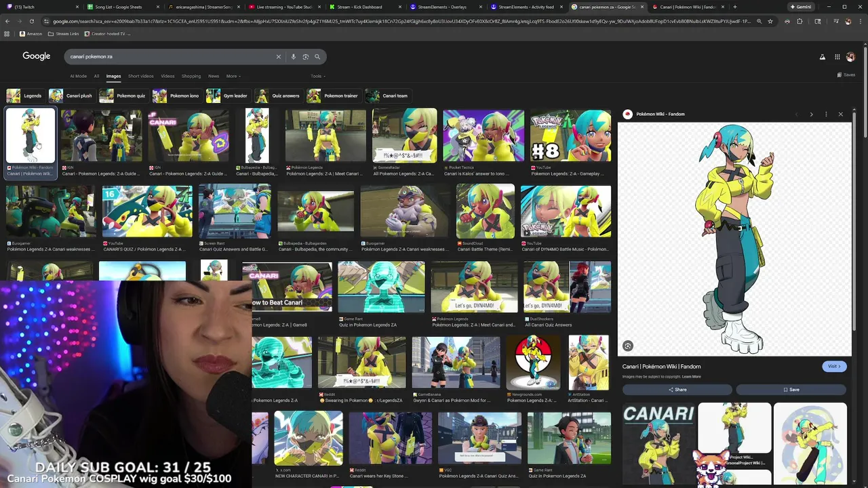The image size is (868, 488).
Task: Filter images by Quiz answers chip
Action: click(278, 96)
